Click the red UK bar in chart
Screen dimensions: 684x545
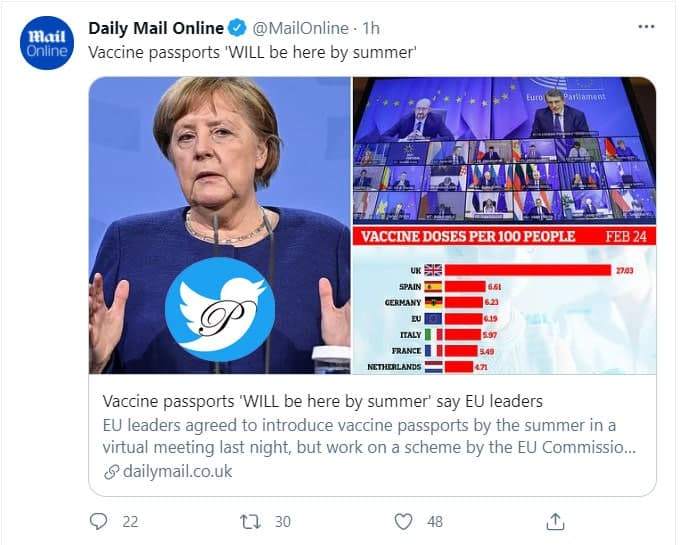527,270
